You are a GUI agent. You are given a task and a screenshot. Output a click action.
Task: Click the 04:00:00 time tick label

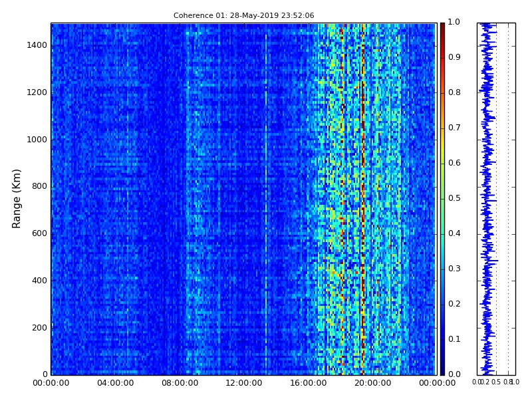point(115,383)
